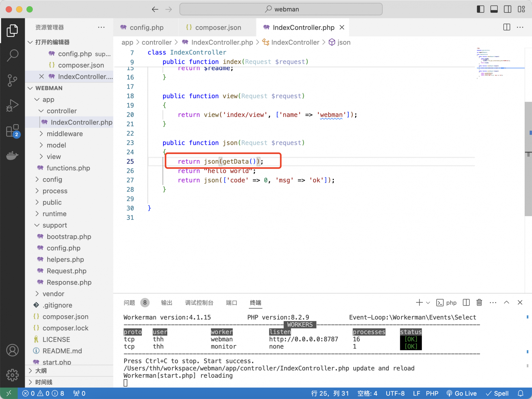Collapse the support folder
The image size is (532, 399).
69,225
